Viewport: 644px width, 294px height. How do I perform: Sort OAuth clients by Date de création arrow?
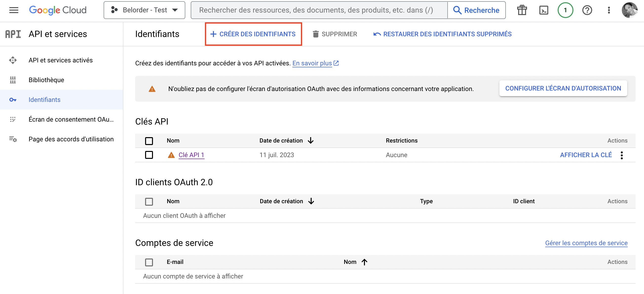click(311, 201)
